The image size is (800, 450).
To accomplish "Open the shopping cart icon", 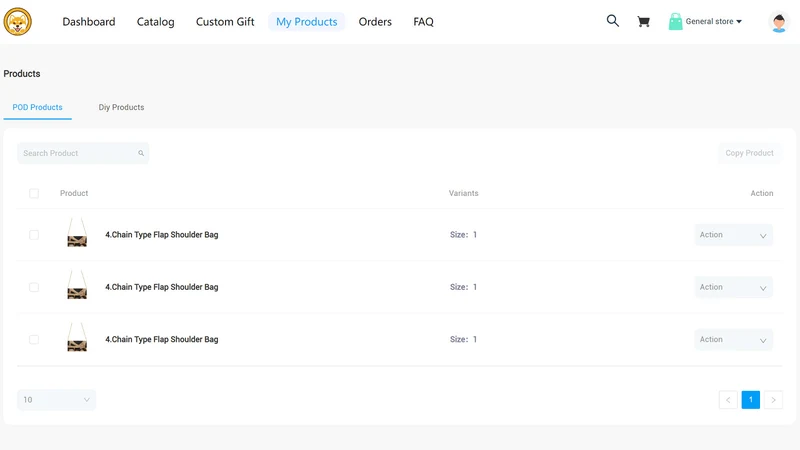I will [x=643, y=21].
